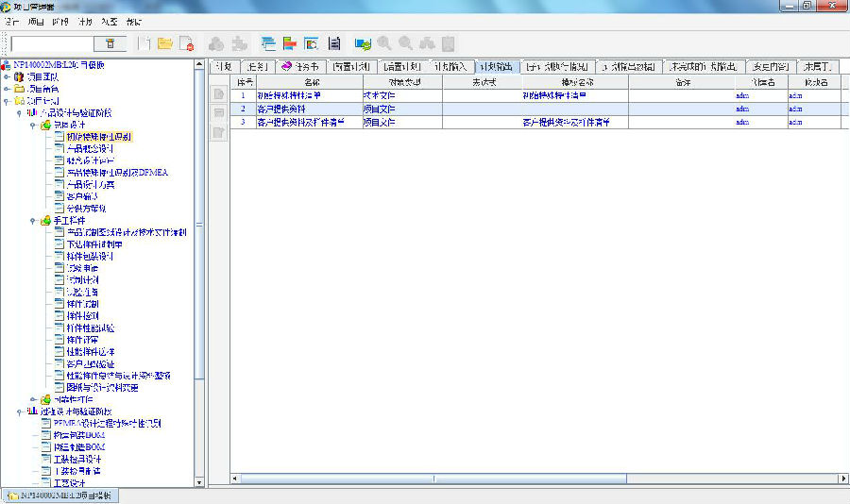The width and height of the screenshot is (850, 504).
Task: Collapse the 手工样件 tree node
Action: [35, 220]
